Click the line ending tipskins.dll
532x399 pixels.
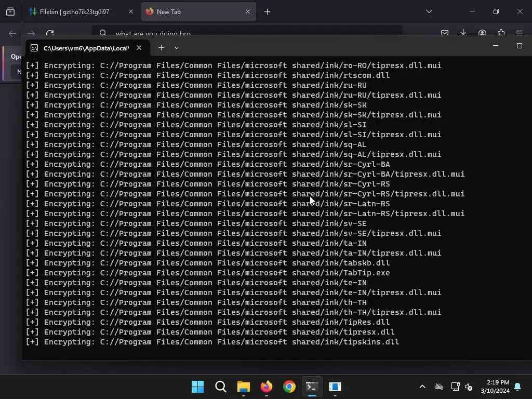pos(212,342)
